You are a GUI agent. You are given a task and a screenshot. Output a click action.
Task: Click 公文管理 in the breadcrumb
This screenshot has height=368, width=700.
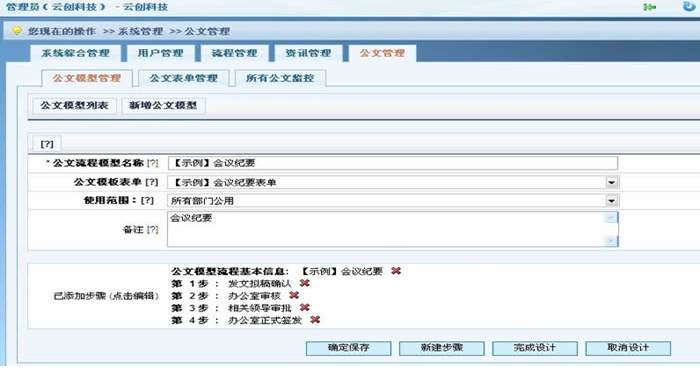[207, 31]
